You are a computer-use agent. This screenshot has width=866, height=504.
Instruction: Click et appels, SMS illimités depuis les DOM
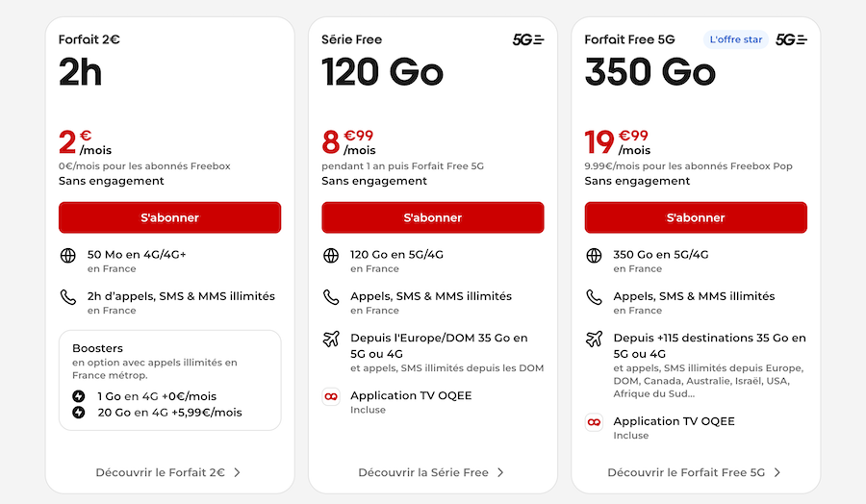coord(446,368)
